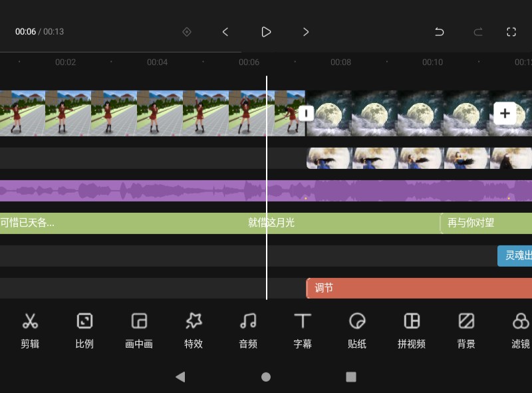This screenshot has height=393, width=532.
Task: Jump to the previous frame arrow
Action: pos(225,32)
